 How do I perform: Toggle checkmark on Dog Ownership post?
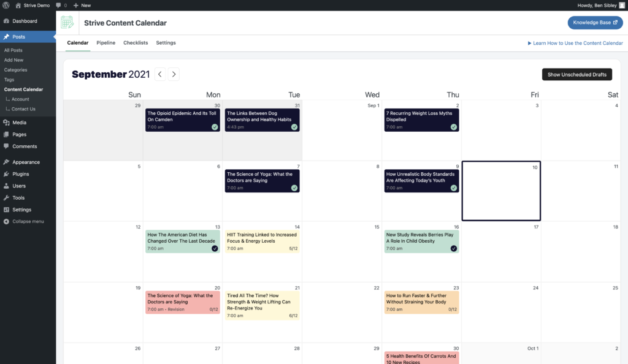pyautogui.click(x=294, y=127)
